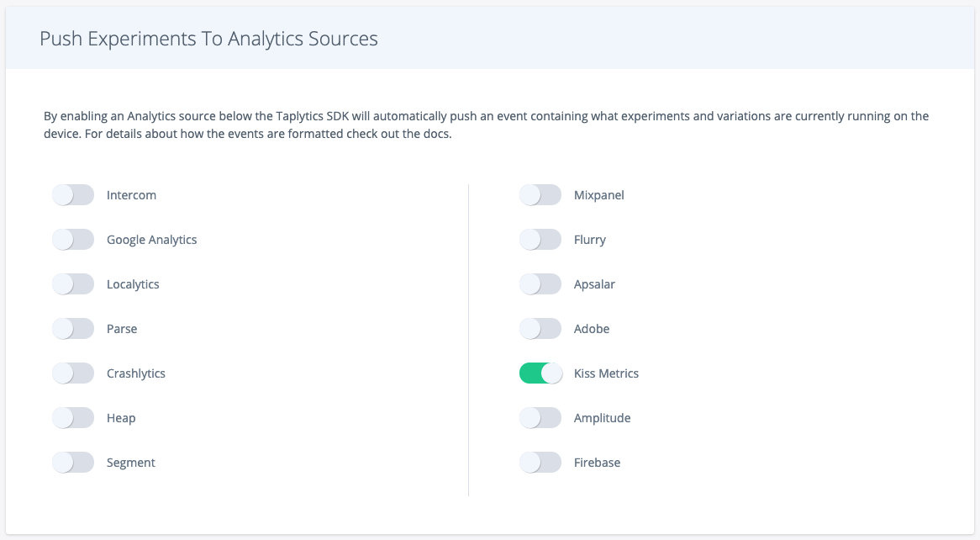Click the Firebase label text
Screen dimensions: 980x540
(597, 463)
